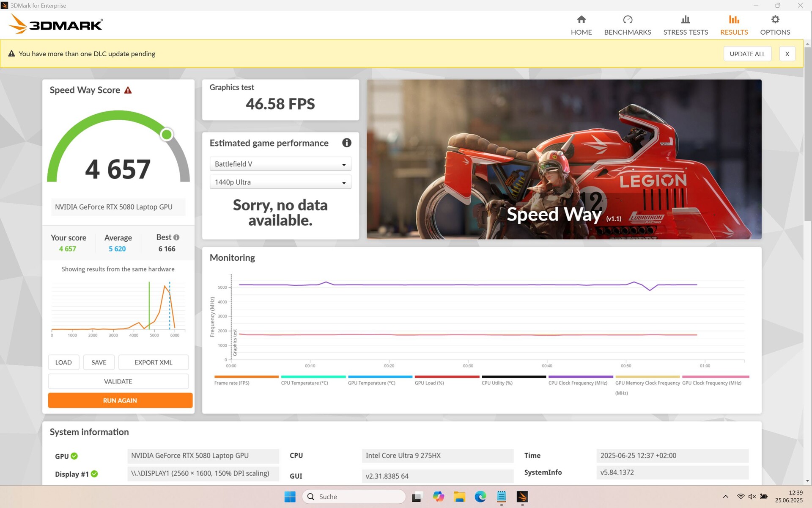Open the Battlefield V game dropdown
This screenshot has width=812, height=508.
pyautogui.click(x=280, y=164)
